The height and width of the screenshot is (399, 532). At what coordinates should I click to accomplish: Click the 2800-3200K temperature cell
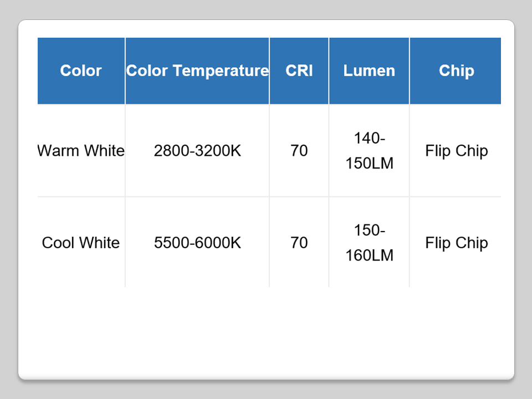coord(197,151)
